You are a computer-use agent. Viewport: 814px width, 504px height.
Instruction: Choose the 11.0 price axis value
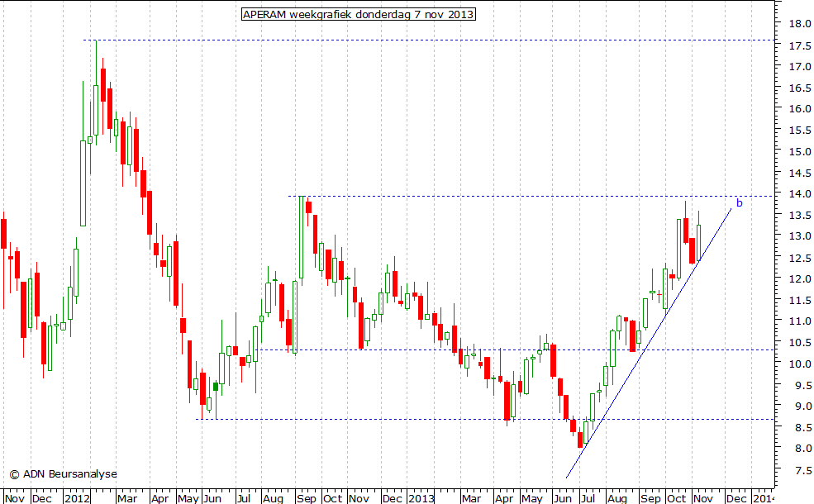(x=800, y=321)
